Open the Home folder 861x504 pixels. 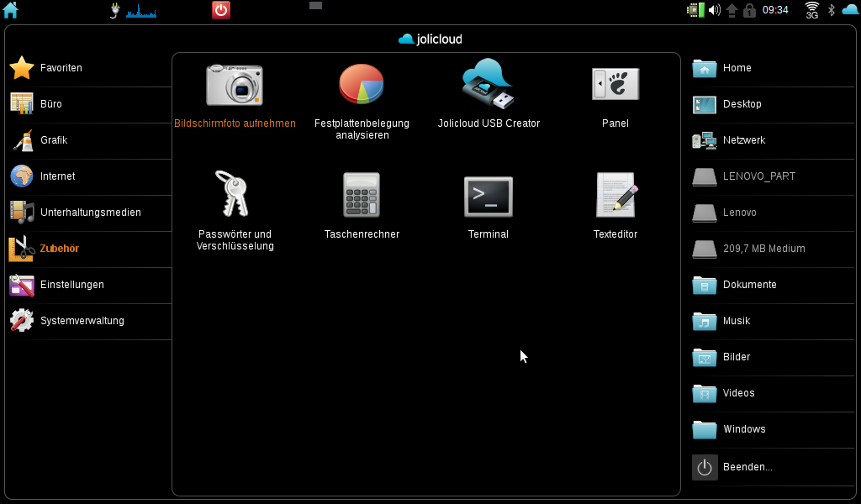(773, 68)
